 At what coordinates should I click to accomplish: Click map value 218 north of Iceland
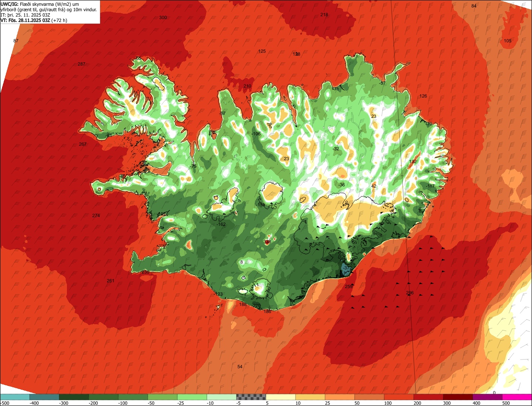click(324, 15)
